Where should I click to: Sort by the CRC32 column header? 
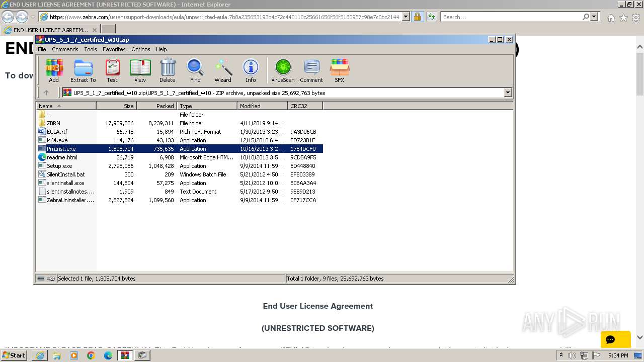305,106
